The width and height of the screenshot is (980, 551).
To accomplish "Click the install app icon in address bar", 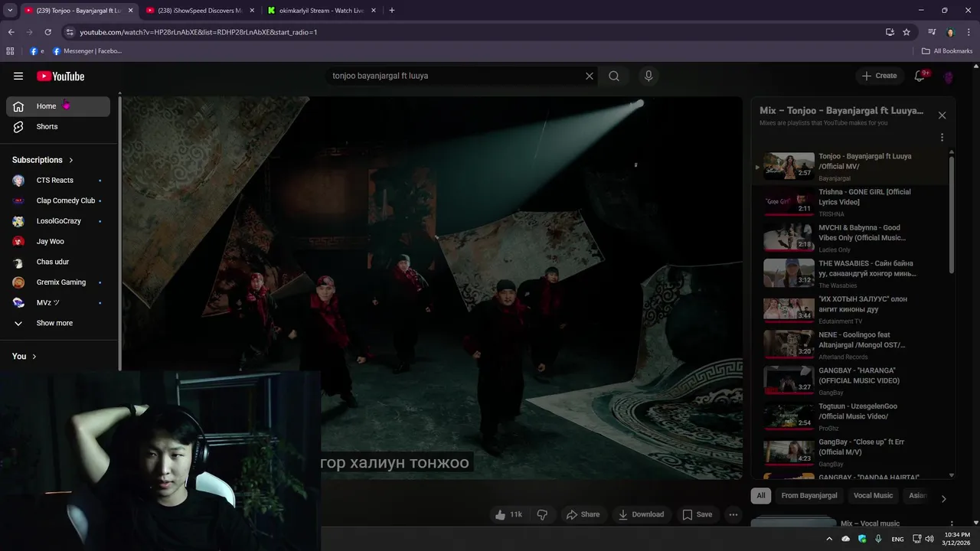I will pyautogui.click(x=890, y=32).
